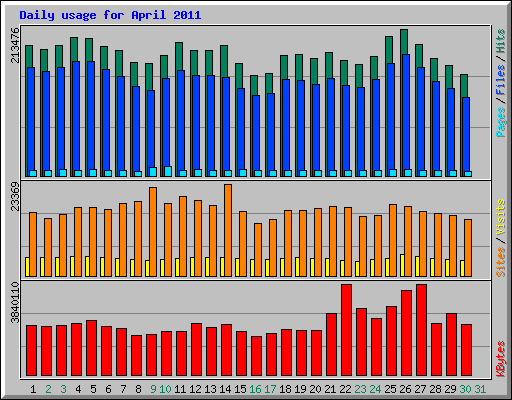The width and height of the screenshot is (512, 400).
Task: Select the red KBytes bar for day 30
Action: click(467, 350)
